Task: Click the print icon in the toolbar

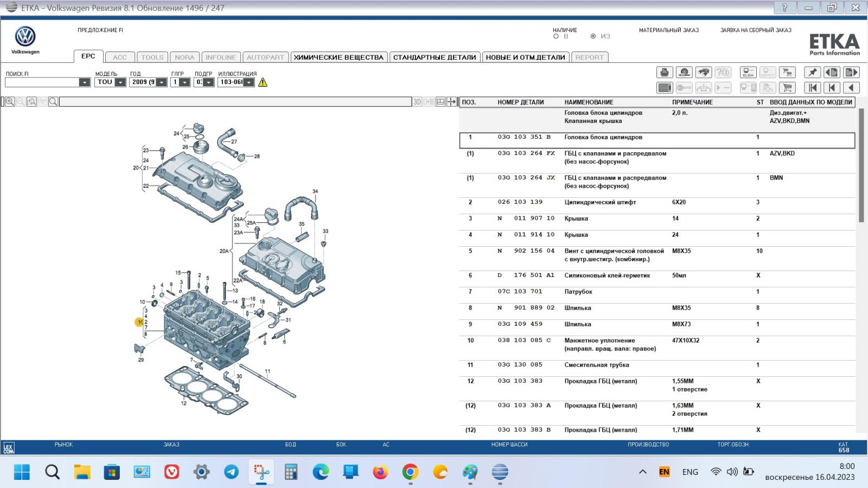Action: 665,72
